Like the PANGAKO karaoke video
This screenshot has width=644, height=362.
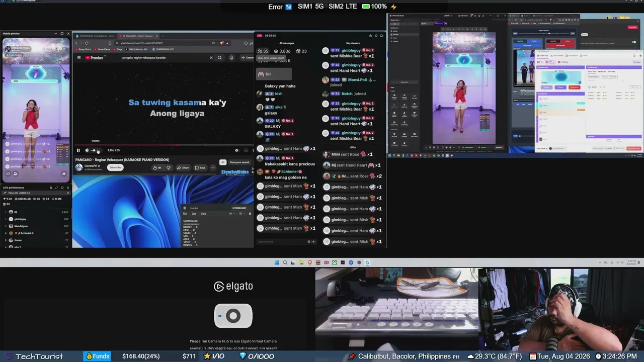[x=157, y=168]
